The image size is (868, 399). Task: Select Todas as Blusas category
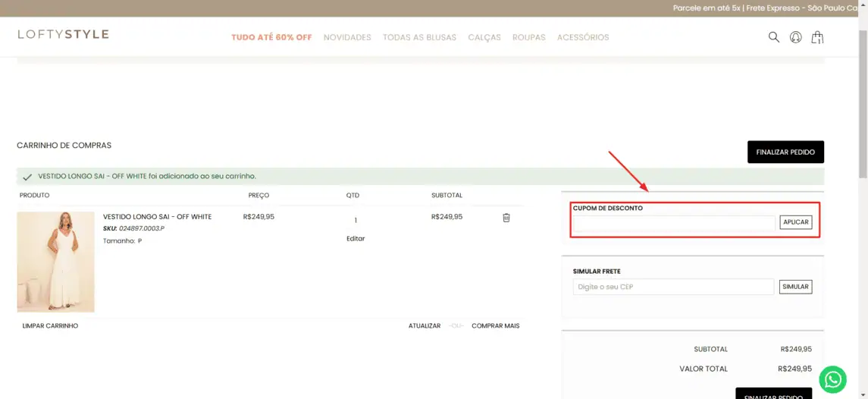pos(419,37)
